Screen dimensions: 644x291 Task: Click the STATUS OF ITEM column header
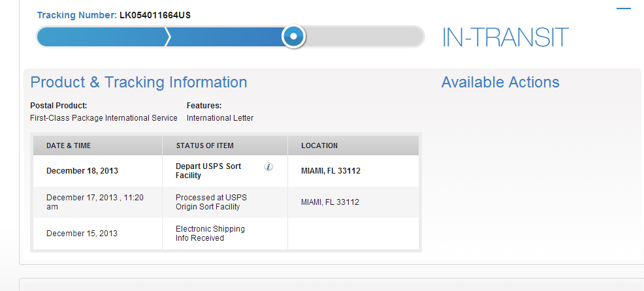coord(205,145)
